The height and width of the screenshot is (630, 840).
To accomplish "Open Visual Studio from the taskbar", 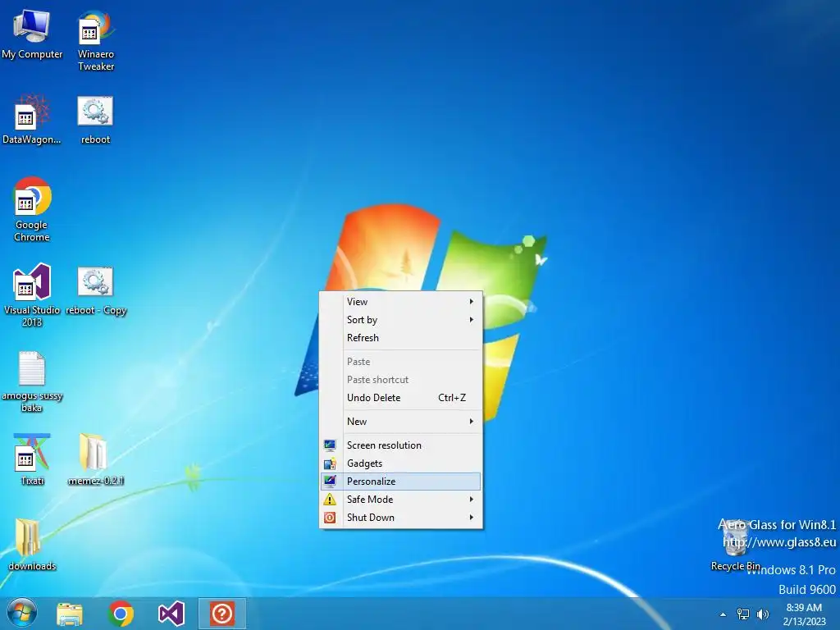I will point(171,614).
